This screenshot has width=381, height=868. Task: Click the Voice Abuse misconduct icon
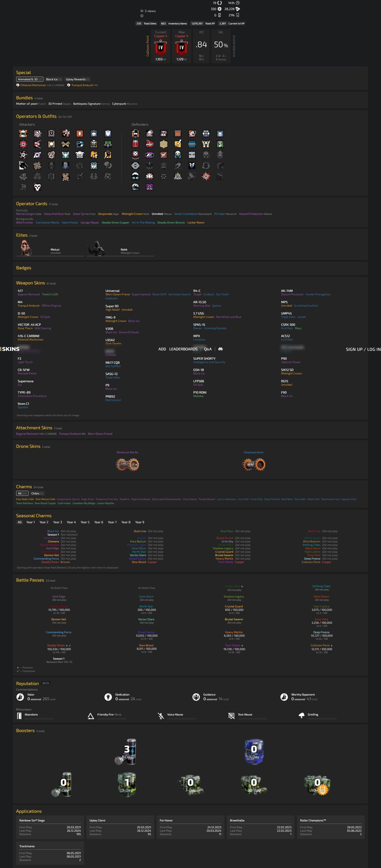pyautogui.click(x=161, y=716)
